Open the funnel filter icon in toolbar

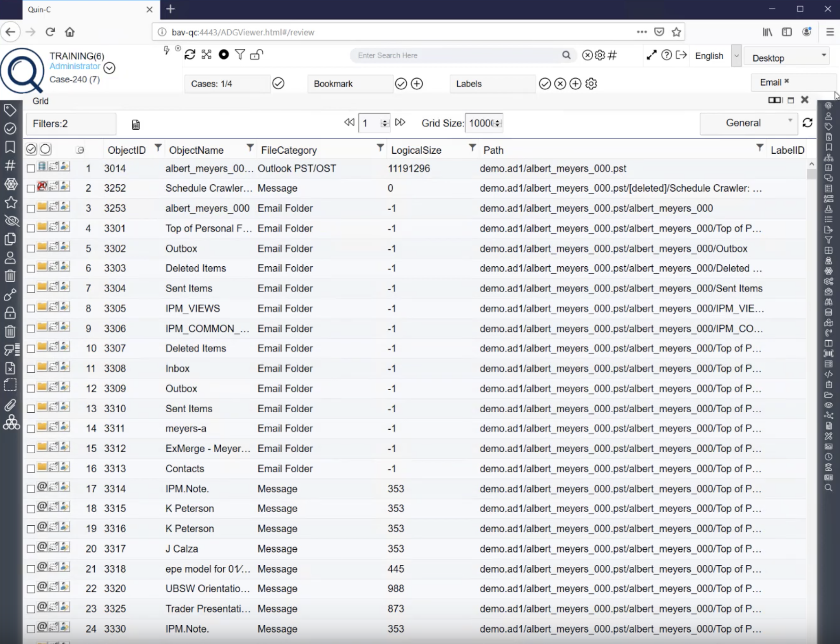point(240,54)
